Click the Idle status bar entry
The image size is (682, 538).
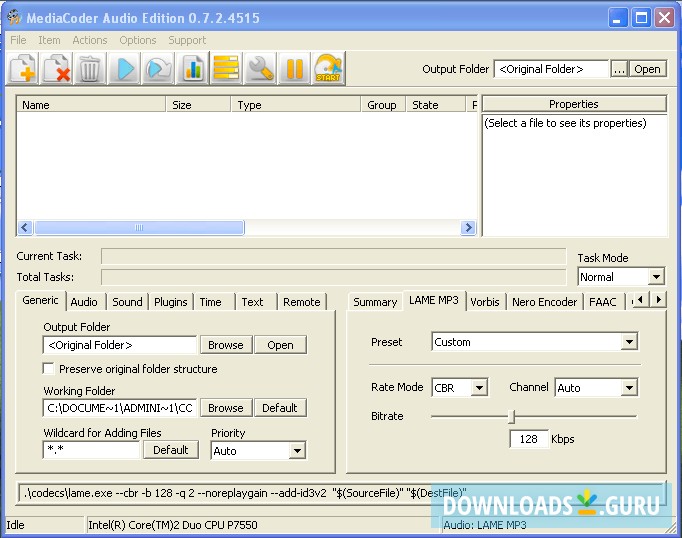click(x=43, y=525)
